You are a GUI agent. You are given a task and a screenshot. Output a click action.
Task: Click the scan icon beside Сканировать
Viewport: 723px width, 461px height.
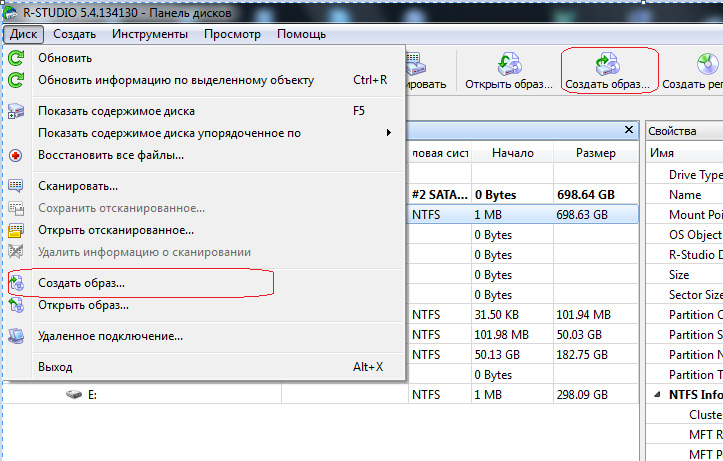coord(16,186)
